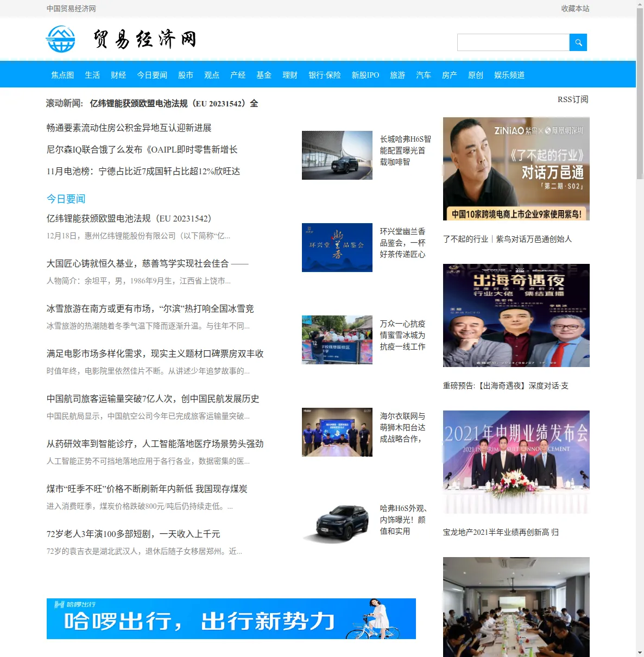Open 今日要闻 in the navigation bar

click(x=152, y=75)
